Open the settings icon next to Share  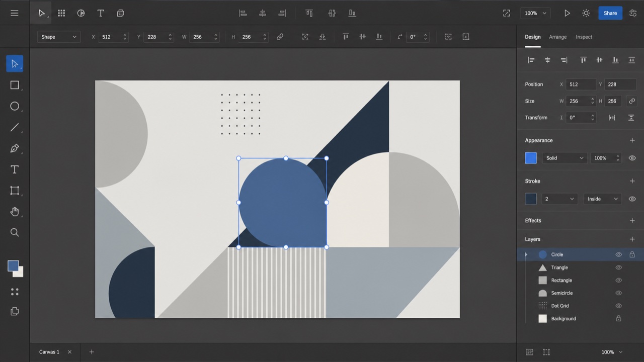[x=633, y=13]
